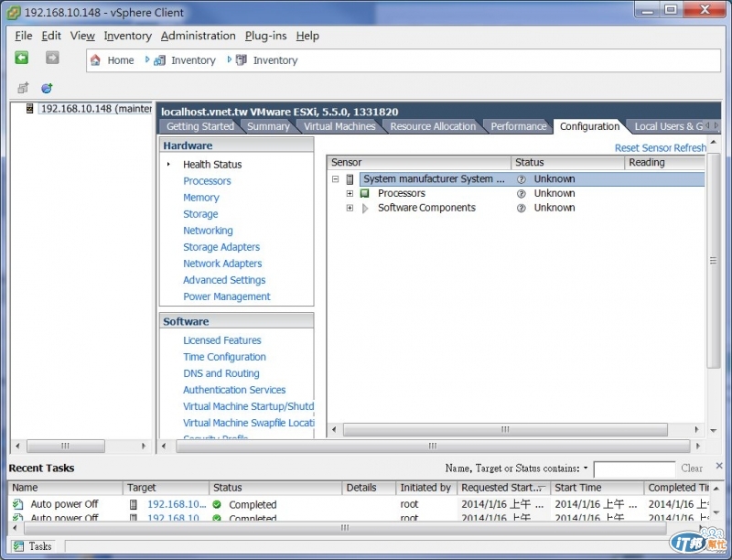This screenshot has width=732, height=560.
Task: Click the Unknown status icon for Processors
Action: coord(522,194)
